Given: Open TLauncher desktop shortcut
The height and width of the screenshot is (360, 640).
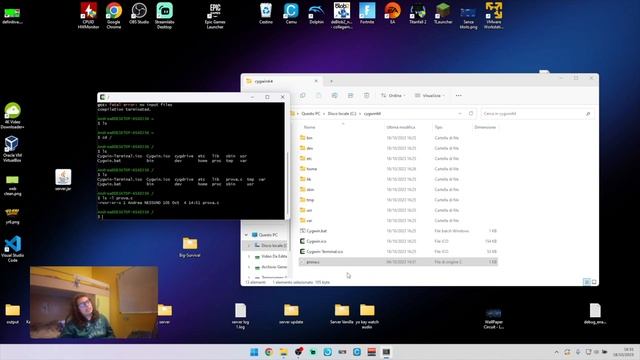Looking at the screenshot, I should tap(443, 13).
